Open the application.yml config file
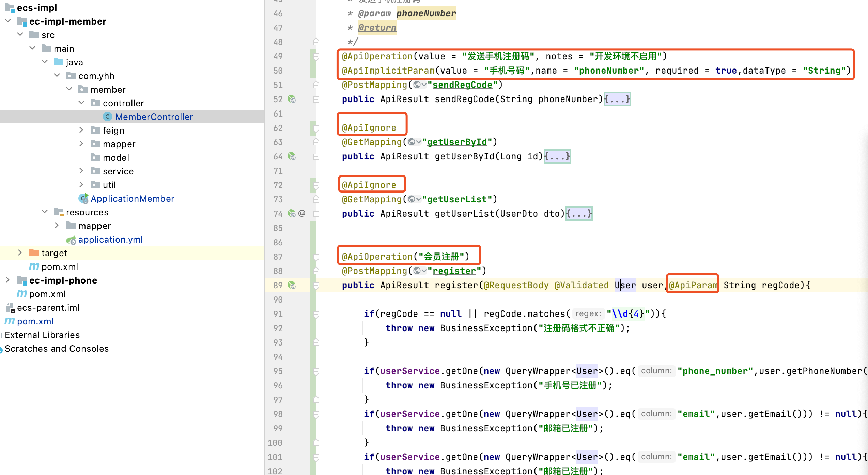Image resolution: width=868 pixels, height=475 pixels. [x=110, y=240]
